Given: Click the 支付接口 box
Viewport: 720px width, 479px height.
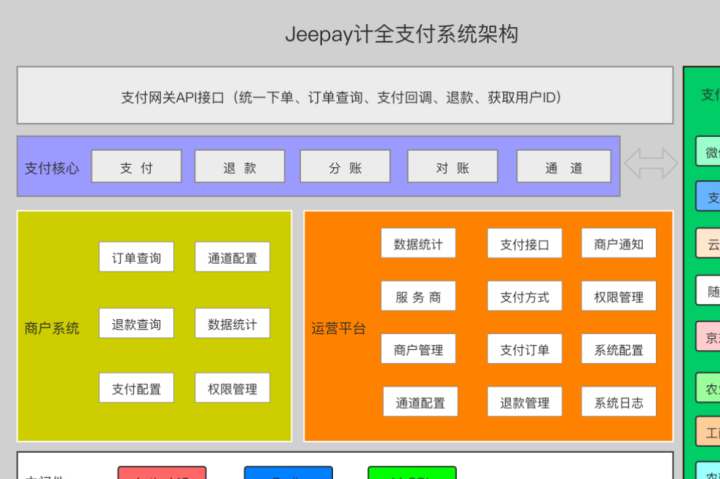Looking at the screenshot, I should click(525, 243).
